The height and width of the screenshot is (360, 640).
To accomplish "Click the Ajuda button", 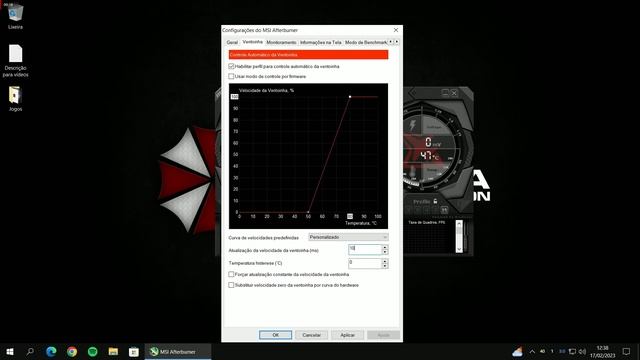I will tap(383, 335).
